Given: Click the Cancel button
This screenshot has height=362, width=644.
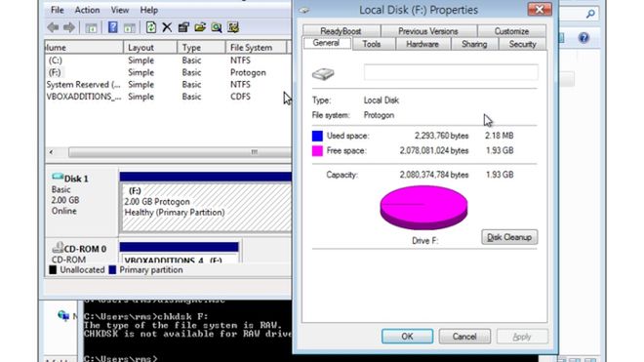Looking at the screenshot, I should pyautogui.click(x=464, y=337).
